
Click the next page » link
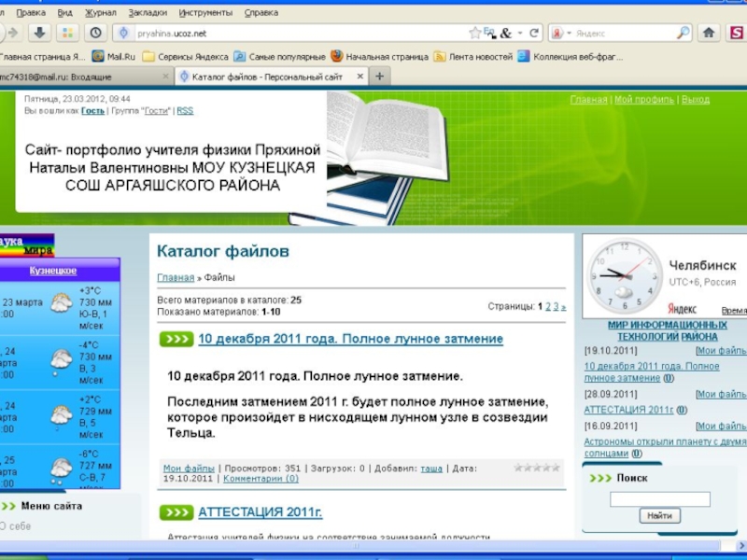[x=564, y=307]
